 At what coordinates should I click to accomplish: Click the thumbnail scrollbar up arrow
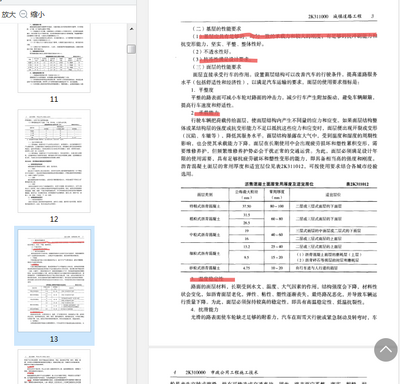tap(131, 29)
